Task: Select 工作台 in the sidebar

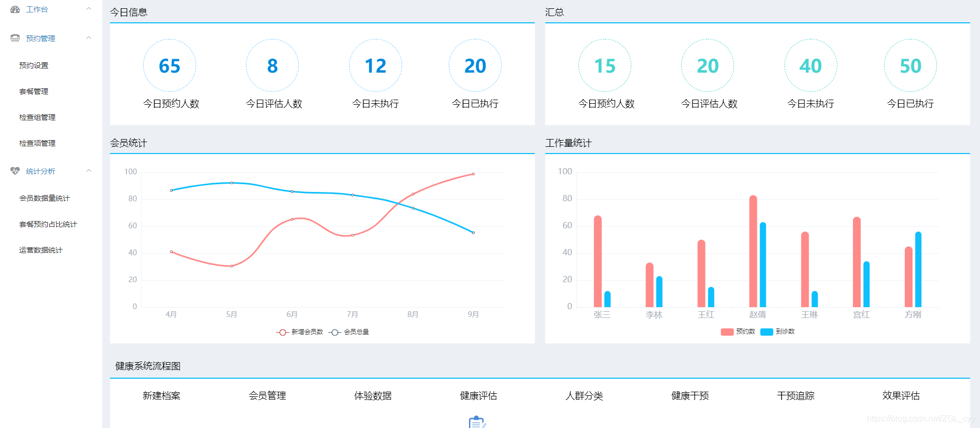Action: point(37,9)
